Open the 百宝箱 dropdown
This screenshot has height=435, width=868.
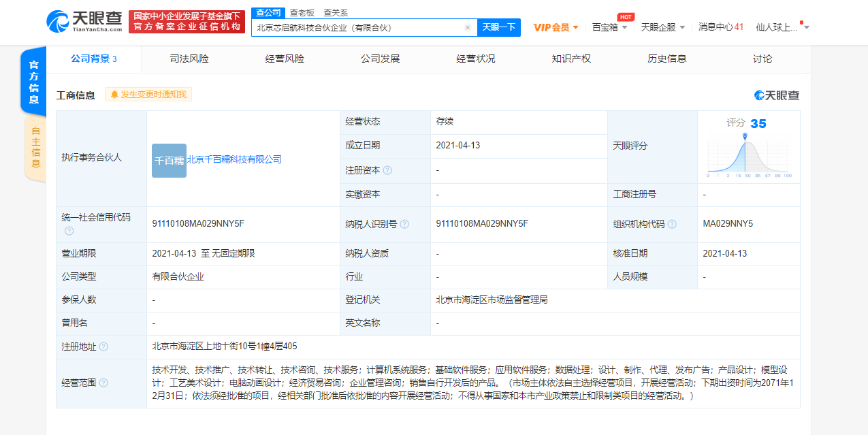(609, 27)
